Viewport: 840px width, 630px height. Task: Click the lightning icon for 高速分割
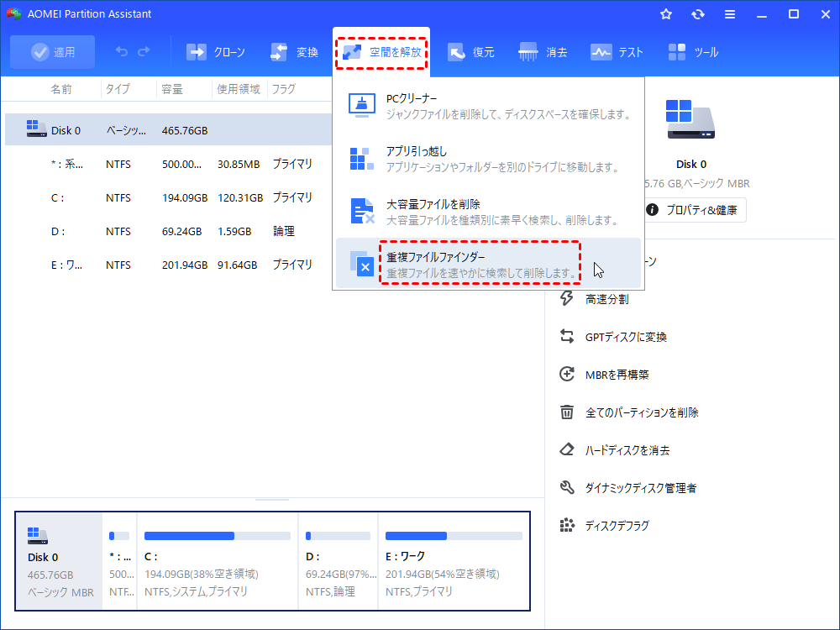567,298
